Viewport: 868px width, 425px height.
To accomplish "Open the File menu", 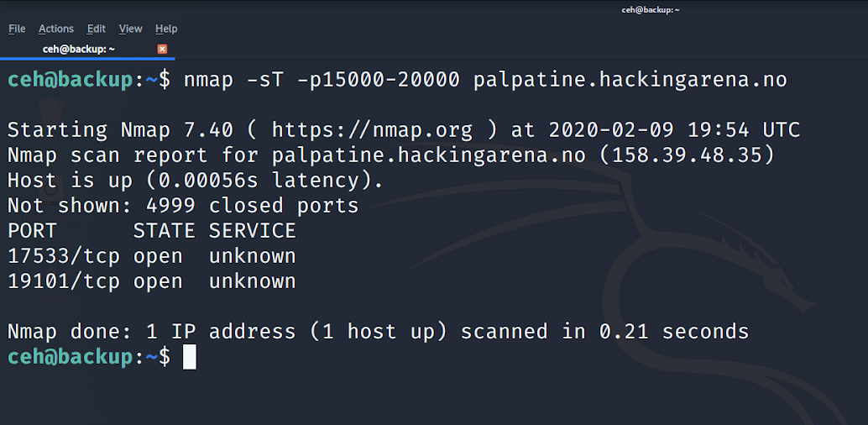I will (x=17, y=29).
